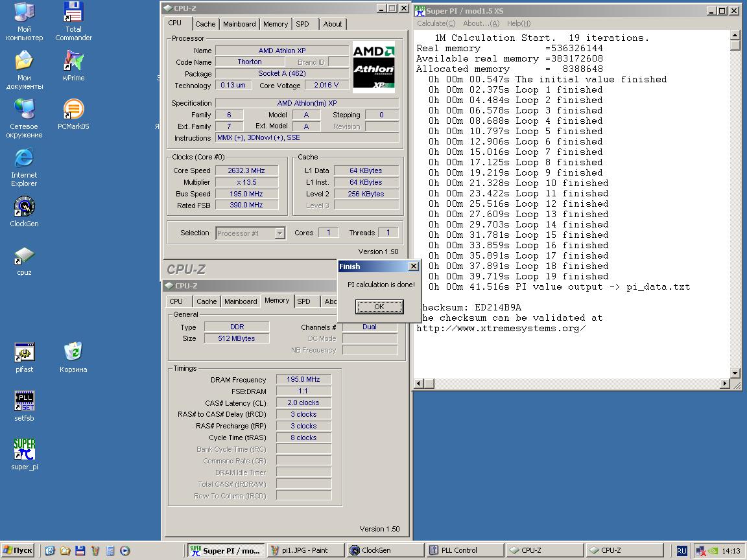747x560 pixels.
Task: Click the Core Voltage value 2.016 V
Action: (326, 86)
